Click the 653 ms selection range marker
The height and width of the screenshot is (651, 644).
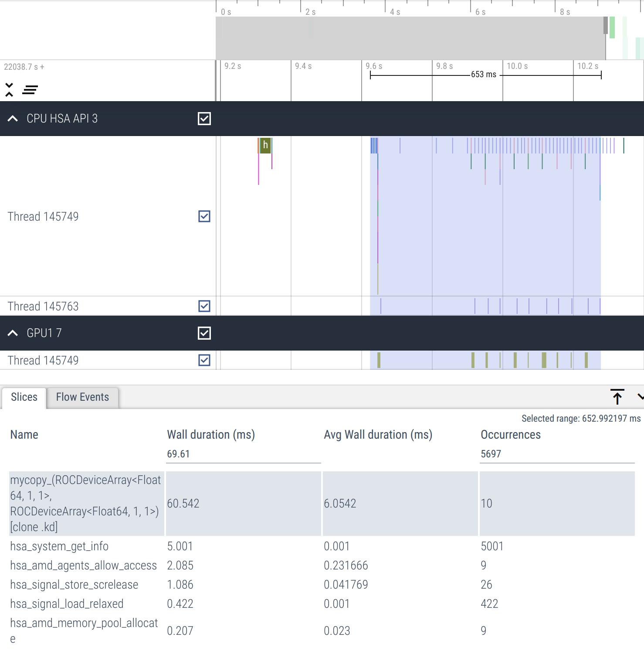[484, 75]
